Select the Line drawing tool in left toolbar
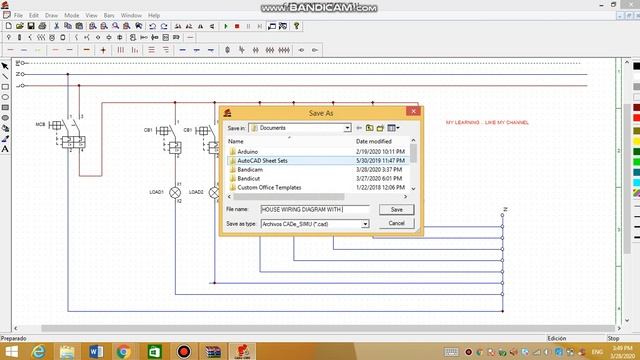640x360 pixels. point(5,76)
